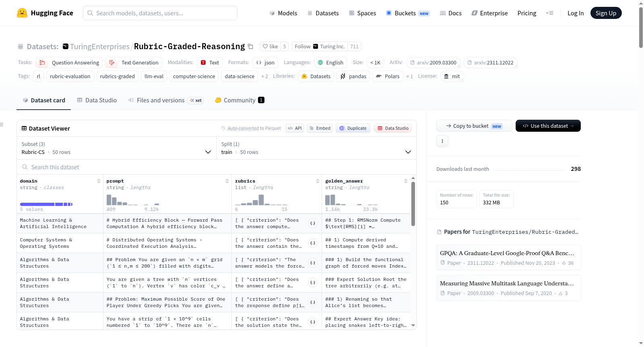Click the domain class distribution bar

point(46,204)
